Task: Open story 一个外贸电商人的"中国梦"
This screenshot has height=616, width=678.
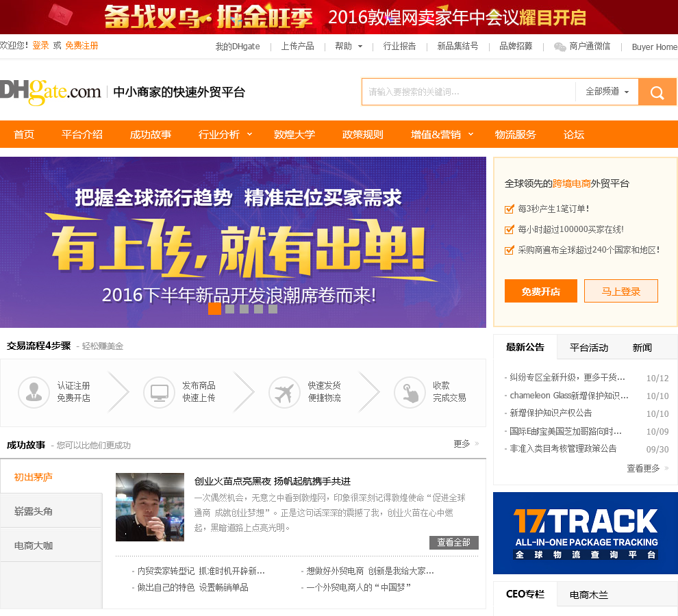Action: (x=358, y=587)
